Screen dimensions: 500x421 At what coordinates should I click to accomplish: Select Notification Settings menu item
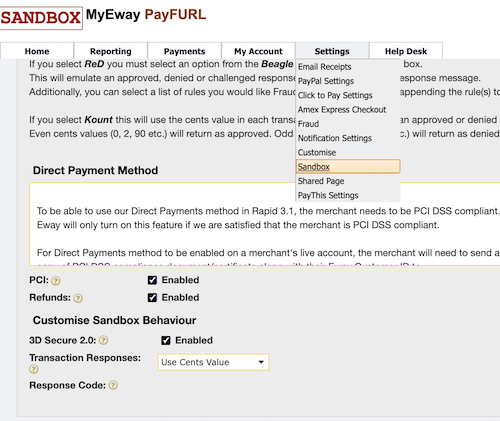[x=335, y=138]
